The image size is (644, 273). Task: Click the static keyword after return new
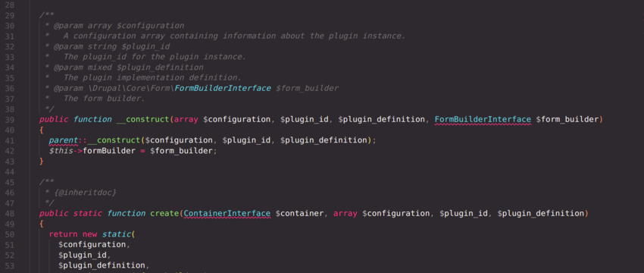point(116,234)
